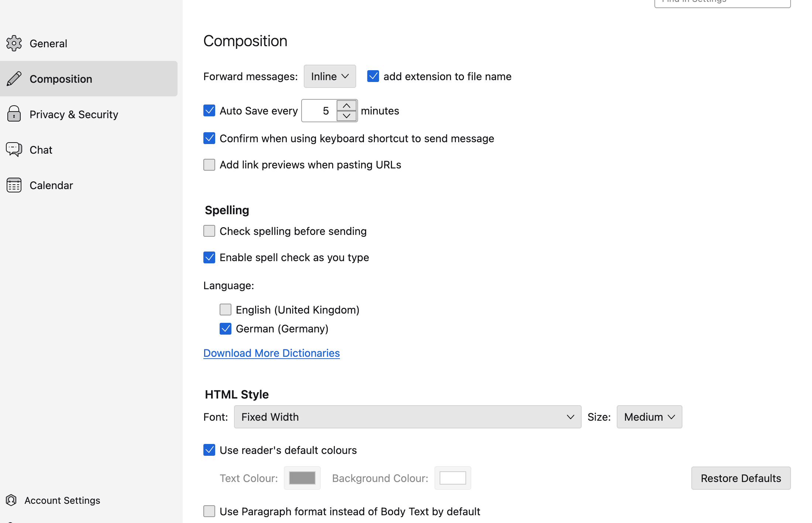
Task: Click the Composition pencil icon
Action: tap(14, 79)
